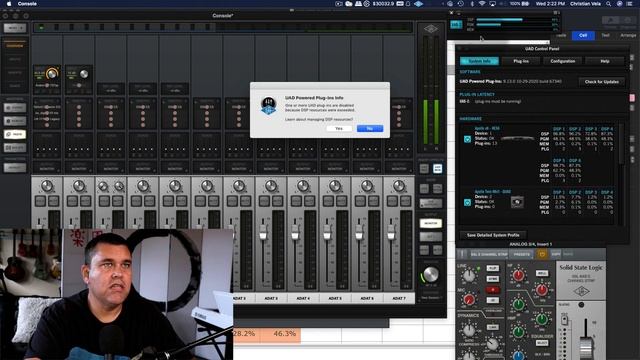Click the hardware list scrollbar in UAD Control Panel
The height and width of the screenshot is (360, 640).
622,144
